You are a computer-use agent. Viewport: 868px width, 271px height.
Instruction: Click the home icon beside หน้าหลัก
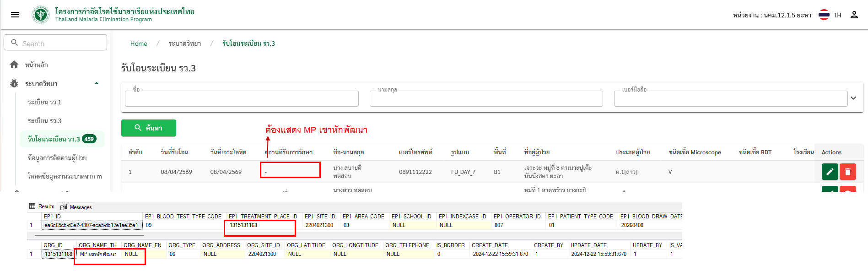coord(14,65)
